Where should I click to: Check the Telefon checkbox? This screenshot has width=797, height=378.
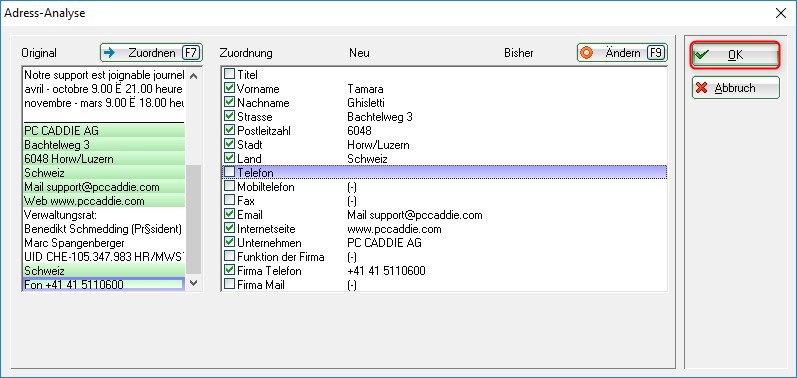point(230,173)
